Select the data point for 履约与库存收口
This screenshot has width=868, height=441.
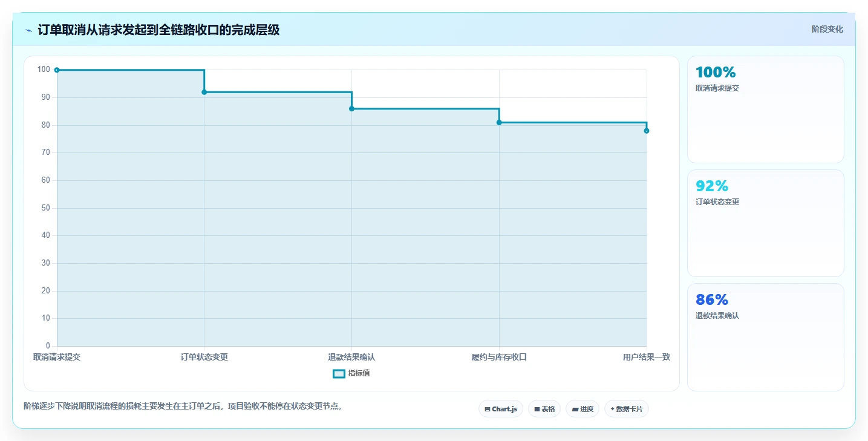(x=499, y=123)
